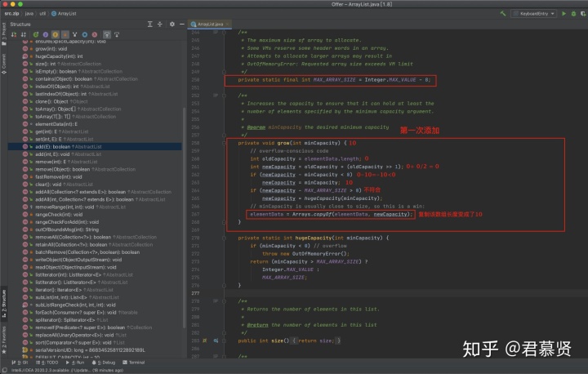Open the Favorites side tab
Screen dimensions: 588x374
coord(4,340)
